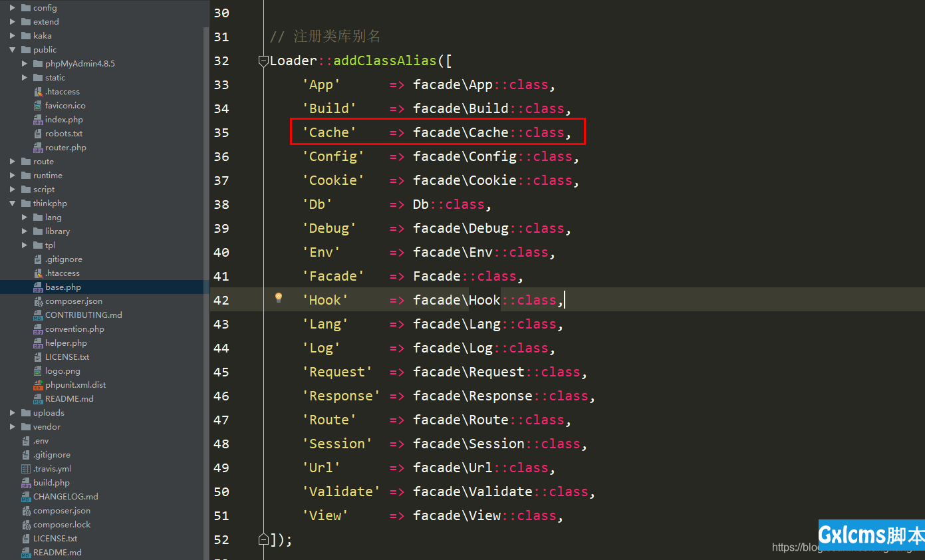Click 'Validate' key on line 50

341,491
